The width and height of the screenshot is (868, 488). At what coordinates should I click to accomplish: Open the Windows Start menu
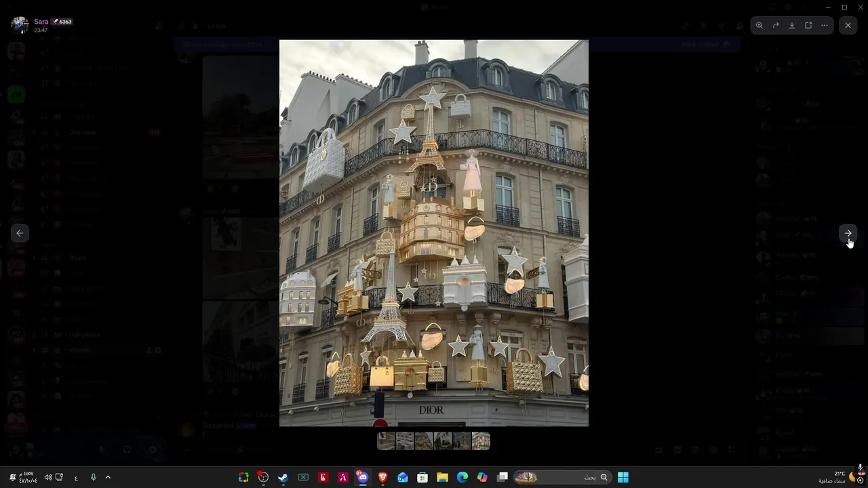[623, 477]
